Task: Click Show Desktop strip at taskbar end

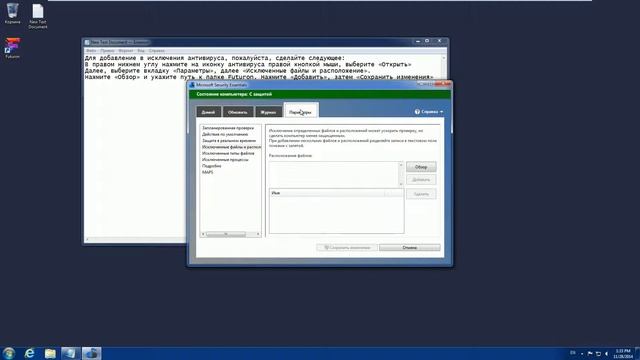Action: [638, 353]
